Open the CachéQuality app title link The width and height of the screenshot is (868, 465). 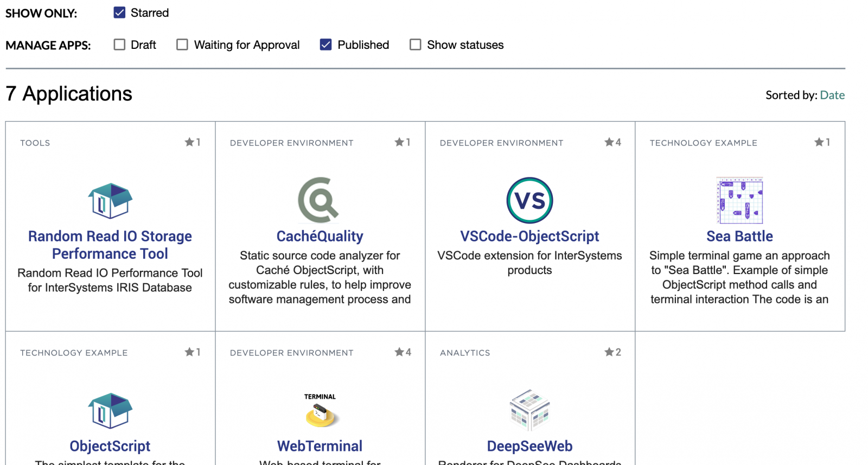(x=320, y=236)
